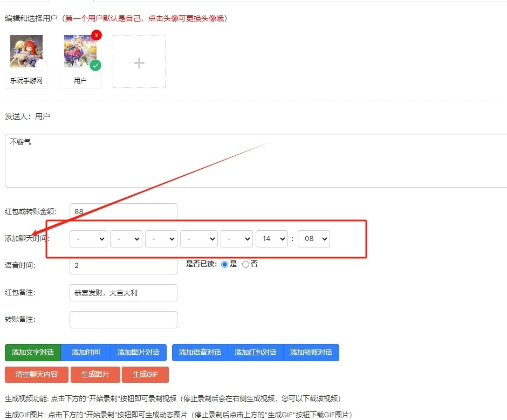Select the 是 radio button for 是否已读
This screenshot has width=507, height=420.
(225, 265)
